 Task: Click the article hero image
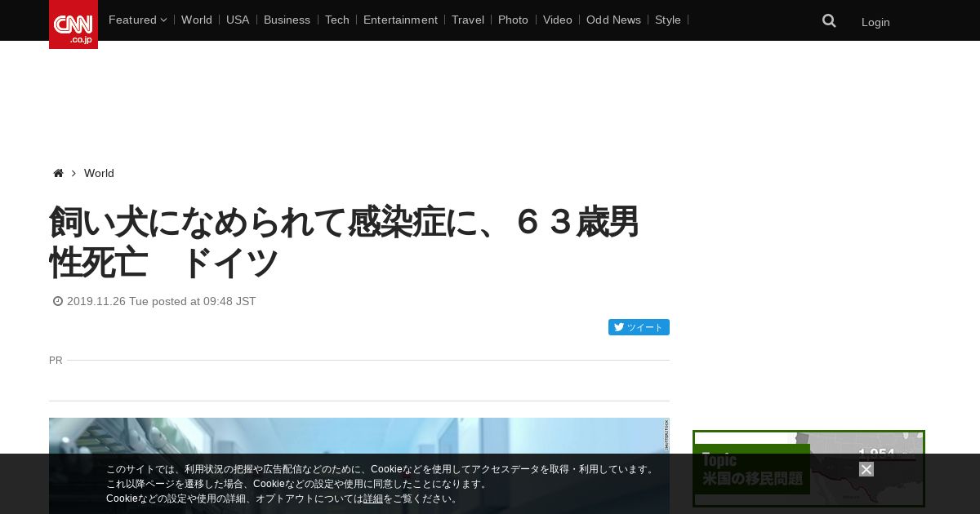coord(359,466)
